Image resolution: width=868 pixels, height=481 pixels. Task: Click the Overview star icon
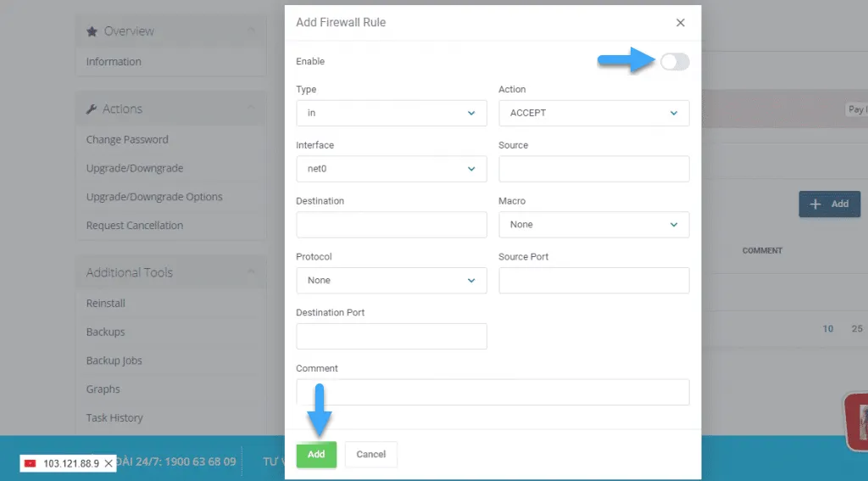[x=92, y=31]
